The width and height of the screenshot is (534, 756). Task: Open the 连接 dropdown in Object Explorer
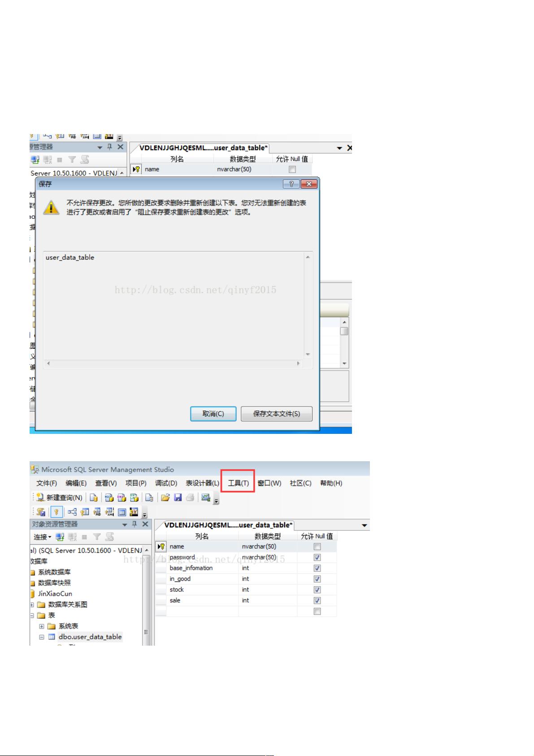point(43,537)
